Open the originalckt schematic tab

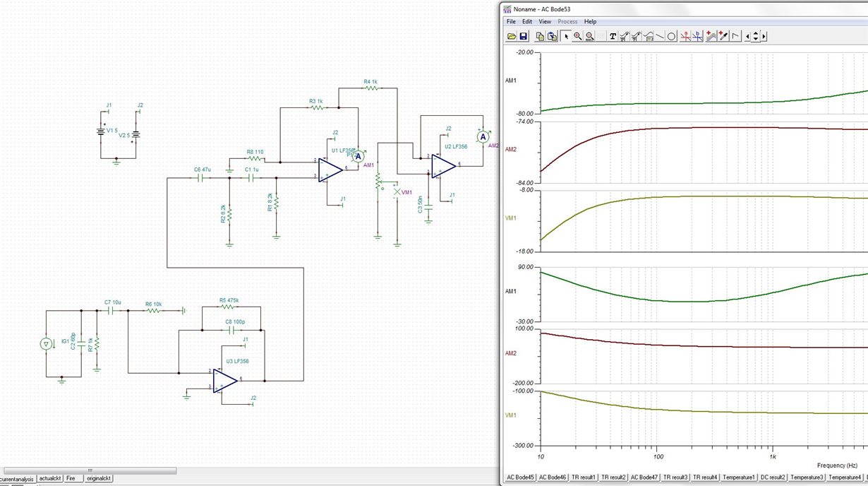coord(98,478)
